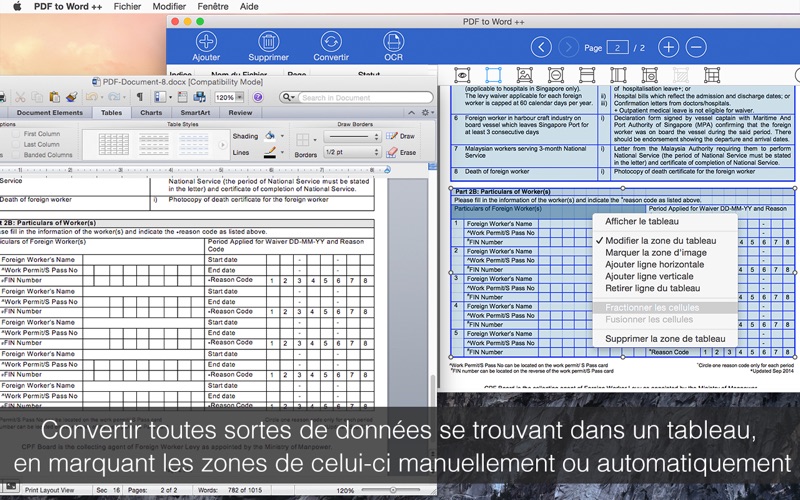Open the sidebar options dropdown arrow

(170, 97)
